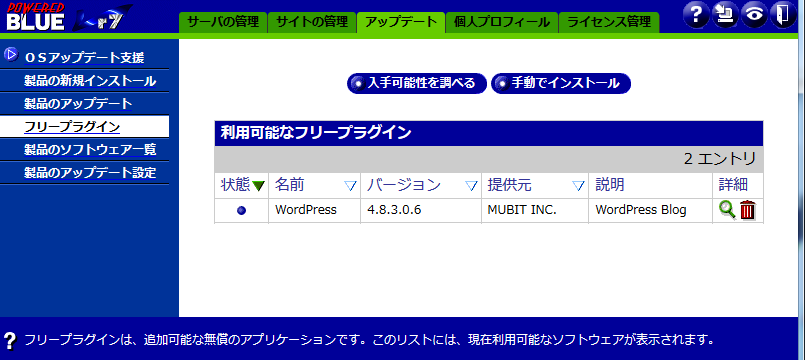805x360 pixels.
Task: Switch to サイトの管理 tab
Action: click(312, 22)
